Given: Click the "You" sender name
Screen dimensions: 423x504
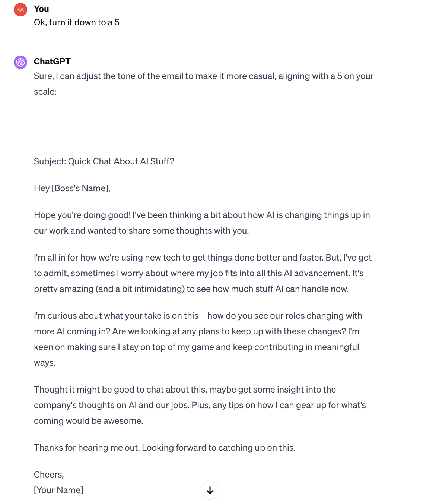Looking at the screenshot, I should click(x=41, y=9).
